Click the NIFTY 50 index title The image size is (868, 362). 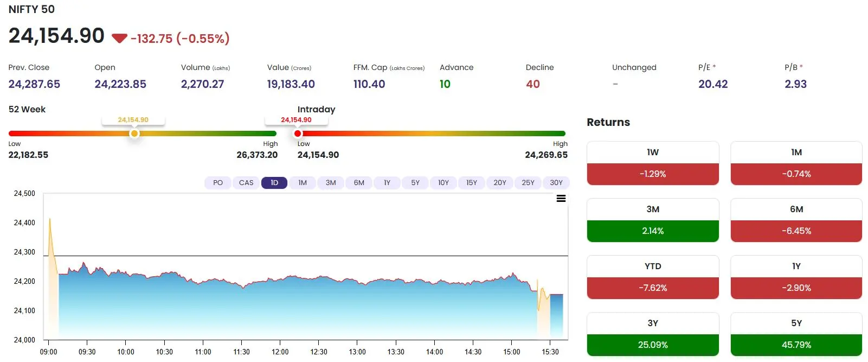coord(31,9)
